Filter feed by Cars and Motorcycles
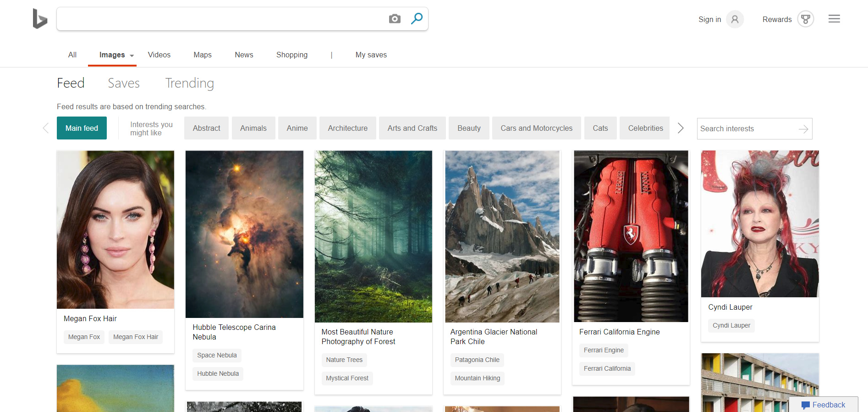Viewport: 868px width, 412px height. click(x=536, y=128)
